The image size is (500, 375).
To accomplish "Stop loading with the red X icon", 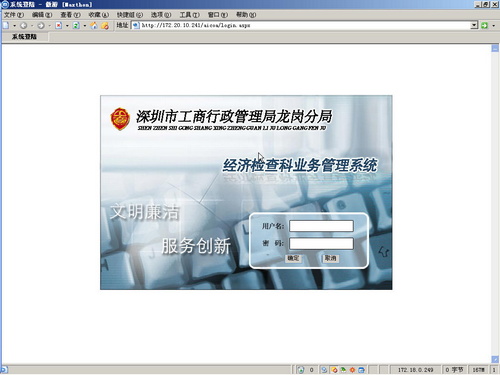I will 59,25.
